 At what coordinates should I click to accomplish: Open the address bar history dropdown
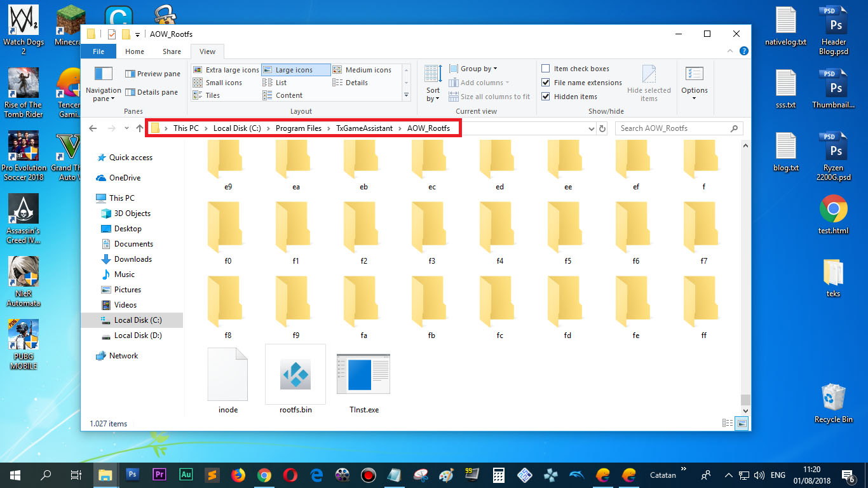point(592,128)
